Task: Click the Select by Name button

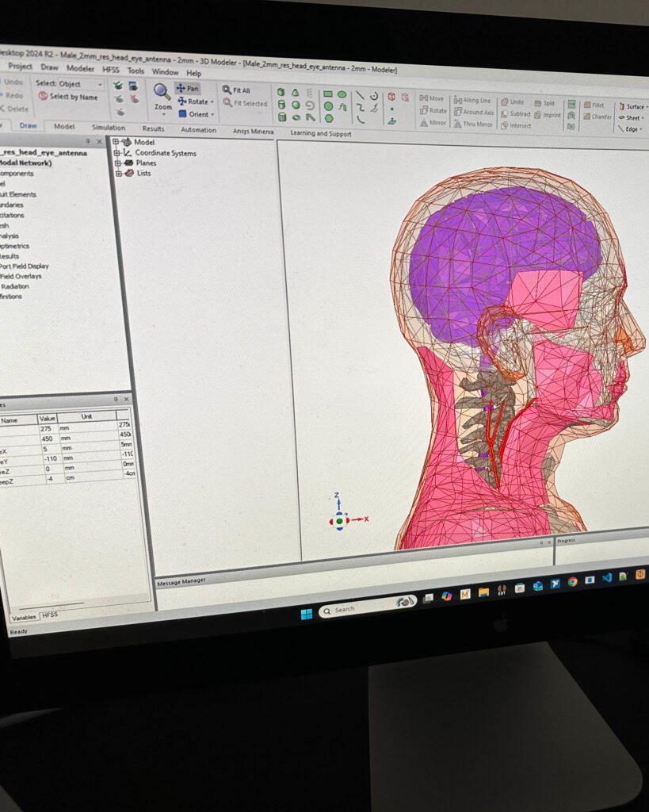Action: [x=71, y=95]
